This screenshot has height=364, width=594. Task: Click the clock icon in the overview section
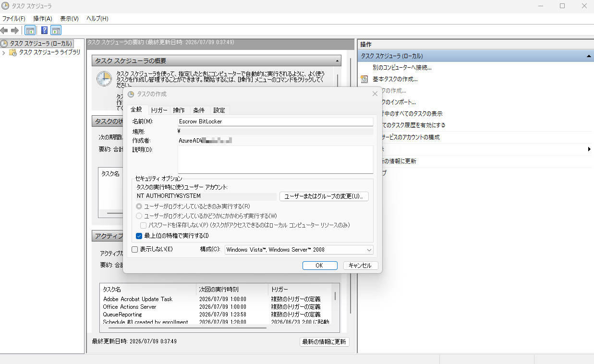[x=104, y=79]
